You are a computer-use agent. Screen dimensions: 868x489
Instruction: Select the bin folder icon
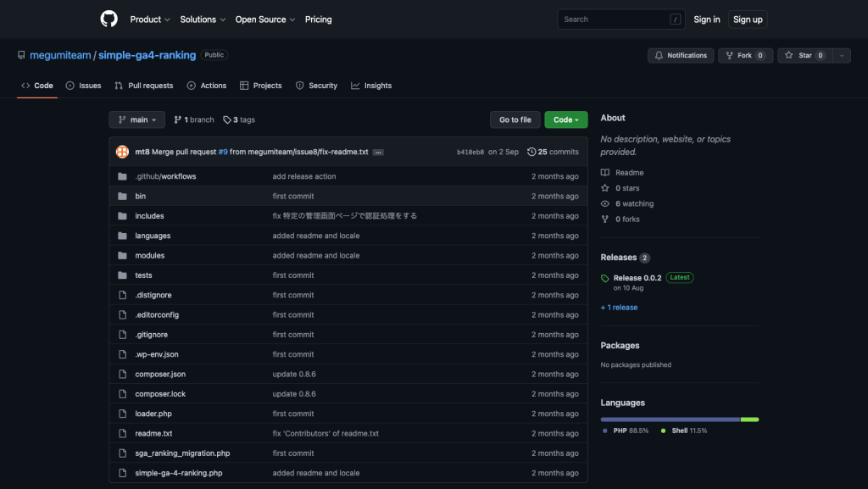click(x=122, y=197)
